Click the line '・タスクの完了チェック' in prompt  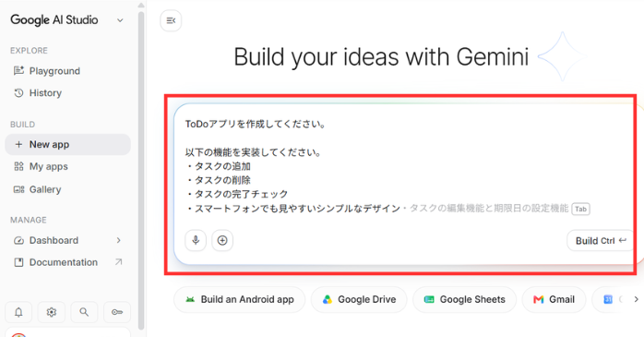coord(237,194)
